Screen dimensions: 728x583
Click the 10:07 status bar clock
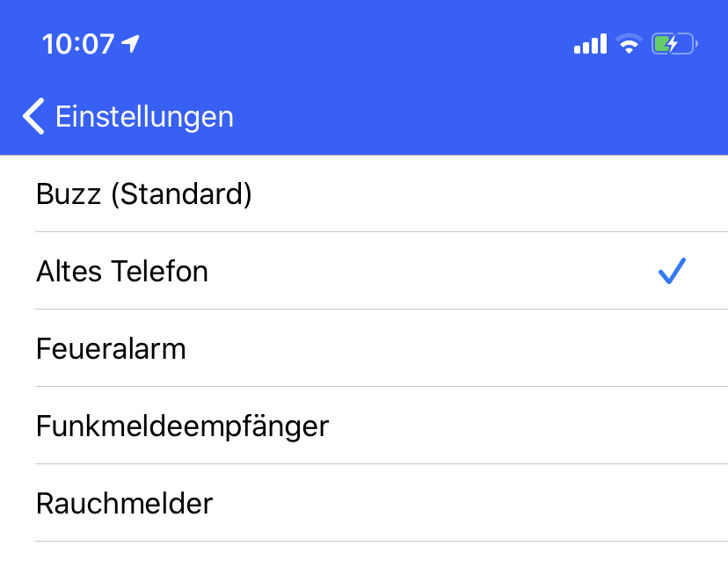click(x=78, y=44)
